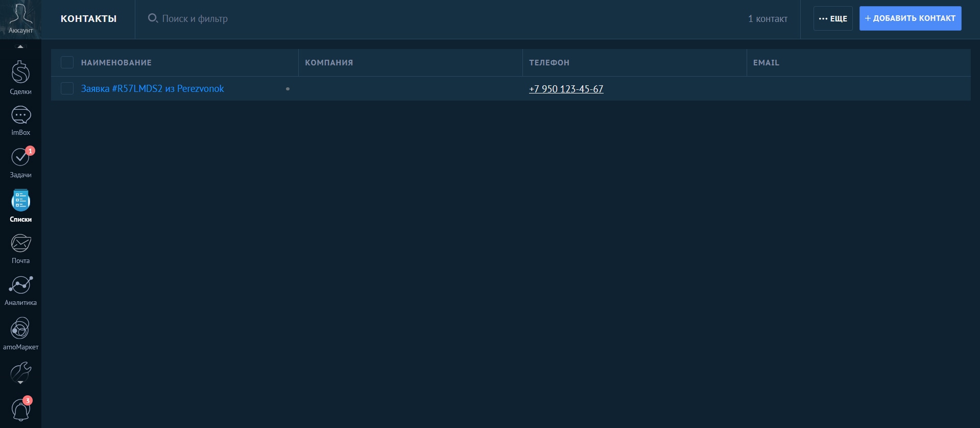This screenshot has width=980, height=428.
Task: Click the Добавить контакт button
Action: point(910,18)
